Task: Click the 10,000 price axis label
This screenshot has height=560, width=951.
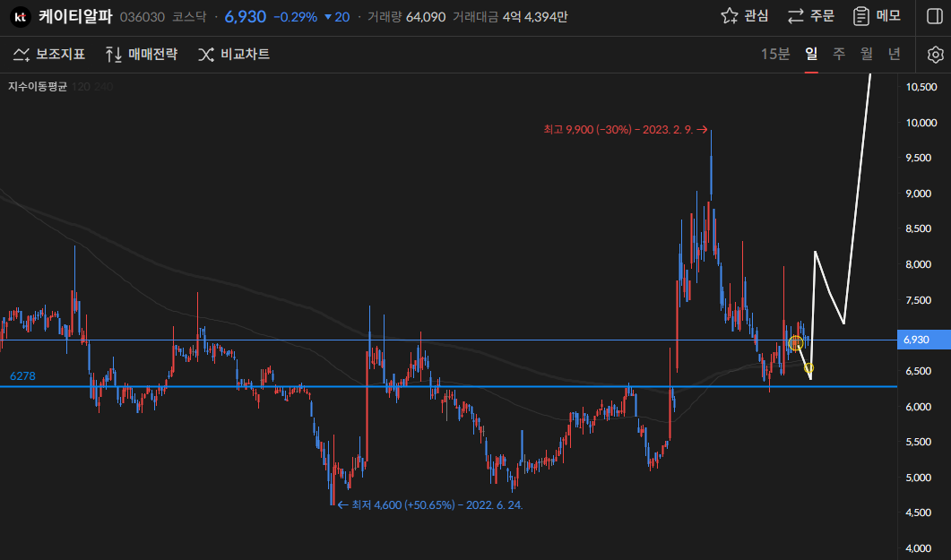Action: tap(921, 123)
